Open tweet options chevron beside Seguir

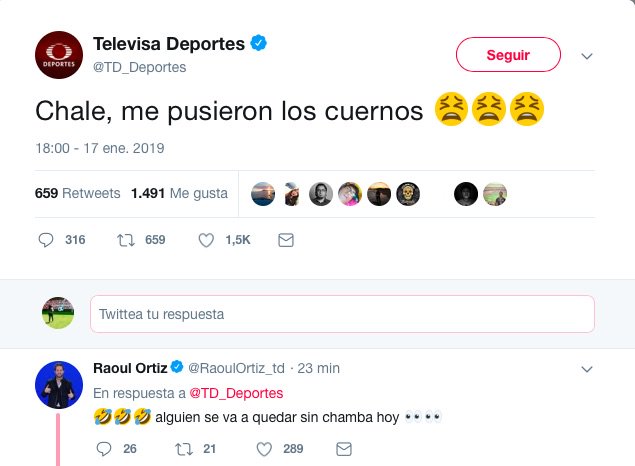pos(587,55)
